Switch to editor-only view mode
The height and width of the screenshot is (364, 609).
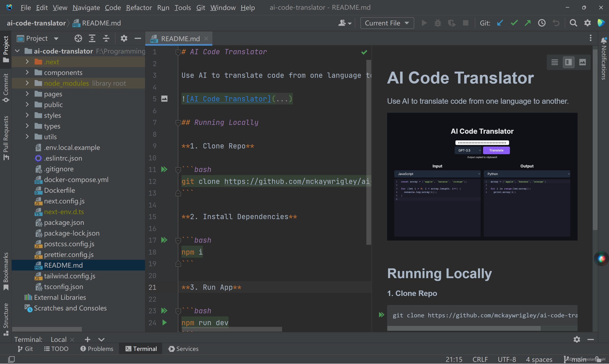(554, 62)
